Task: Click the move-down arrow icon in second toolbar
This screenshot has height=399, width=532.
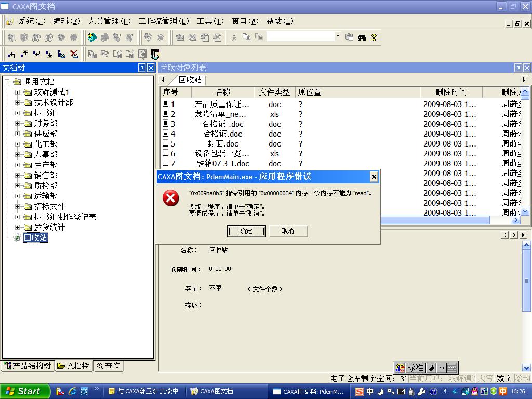Action: click(49, 54)
